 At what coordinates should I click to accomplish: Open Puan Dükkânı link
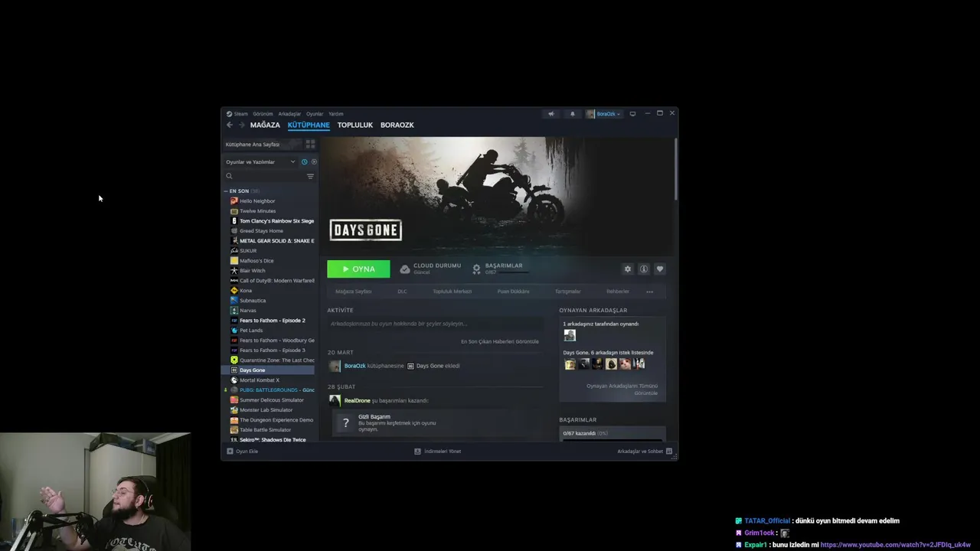click(513, 292)
